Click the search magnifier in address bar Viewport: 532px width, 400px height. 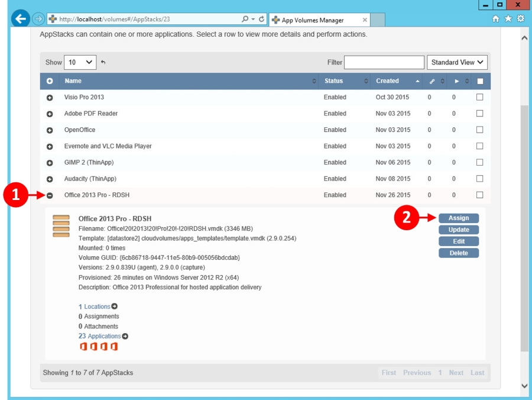[245, 19]
